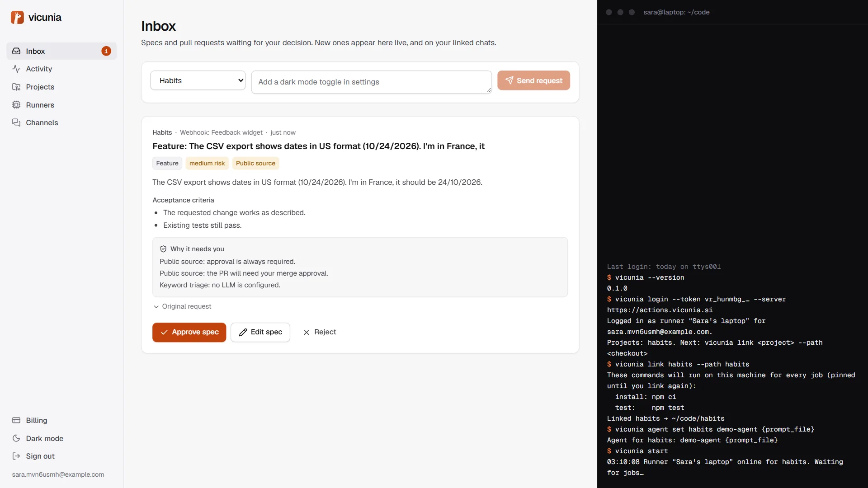Click the Dark mode moon icon
This screenshot has width=868, height=488.
click(16, 438)
